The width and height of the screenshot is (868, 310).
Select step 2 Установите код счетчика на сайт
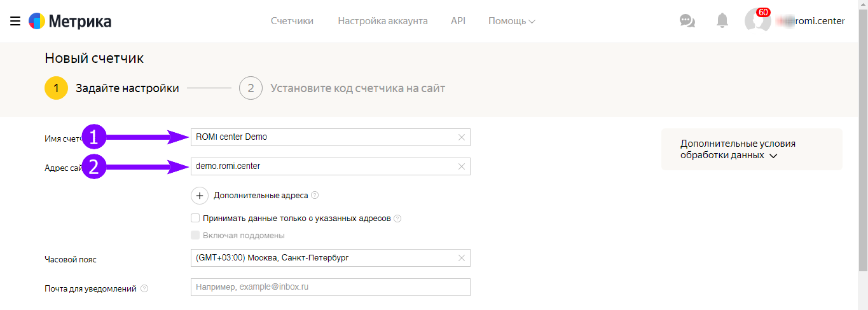click(x=342, y=88)
